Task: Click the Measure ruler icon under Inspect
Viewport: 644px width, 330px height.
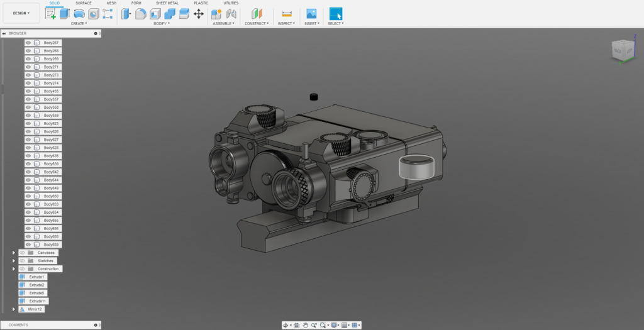Action: [286, 13]
